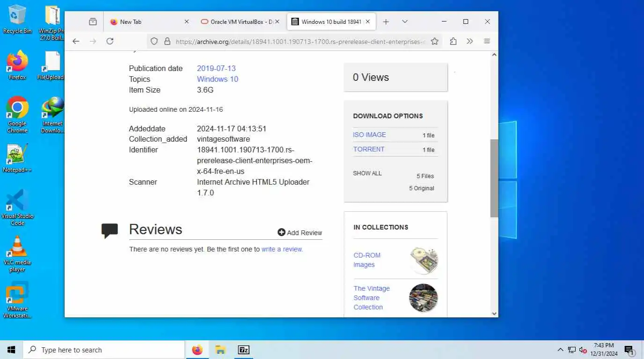Open the Firefox hamburger menu

tap(487, 41)
